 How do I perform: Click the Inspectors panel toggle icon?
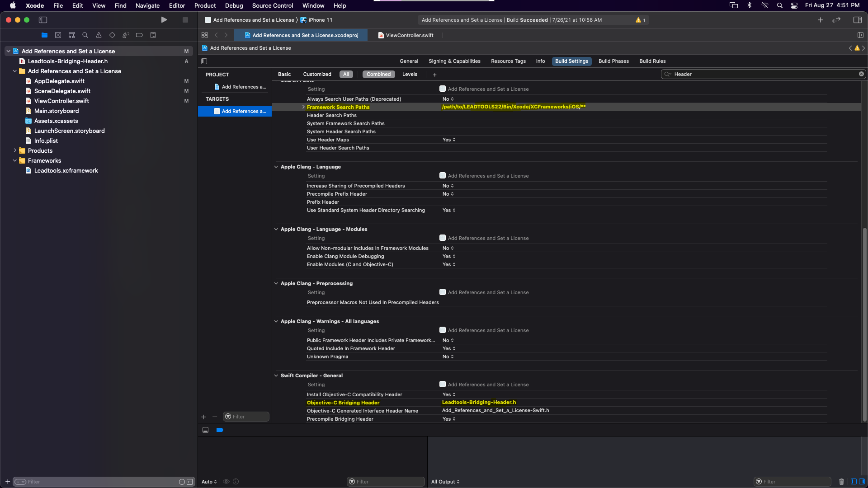(x=857, y=20)
